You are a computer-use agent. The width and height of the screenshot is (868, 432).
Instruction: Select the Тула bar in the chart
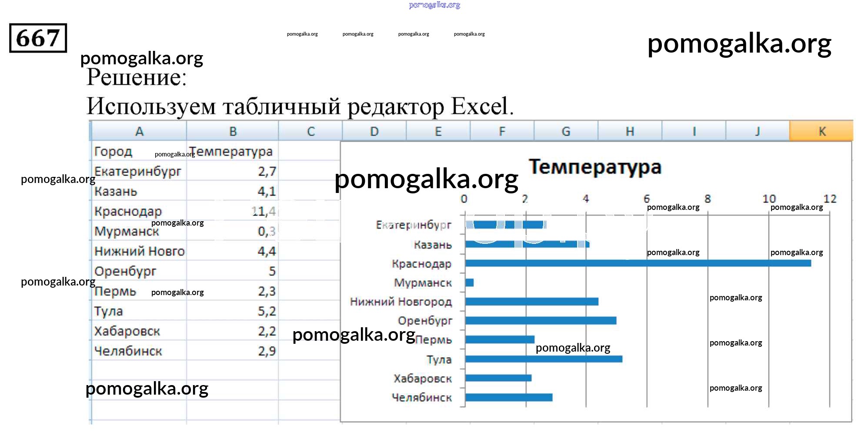click(x=544, y=359)
